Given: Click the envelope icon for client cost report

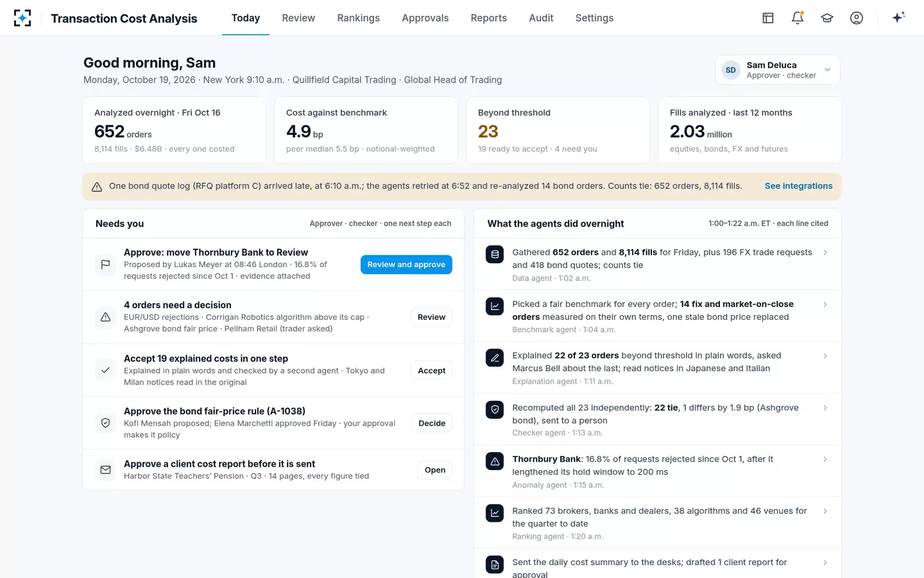Looking at the screenshot, I should [106, 469].
